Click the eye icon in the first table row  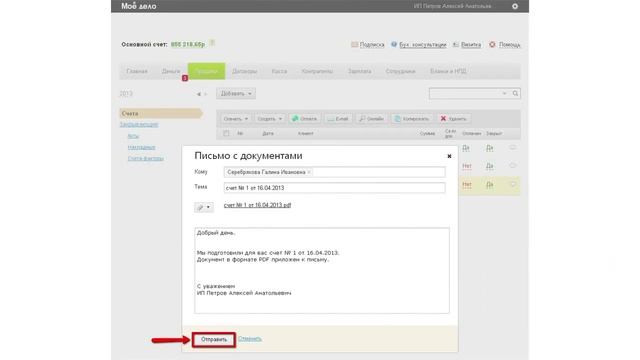(x=513, y=148)
